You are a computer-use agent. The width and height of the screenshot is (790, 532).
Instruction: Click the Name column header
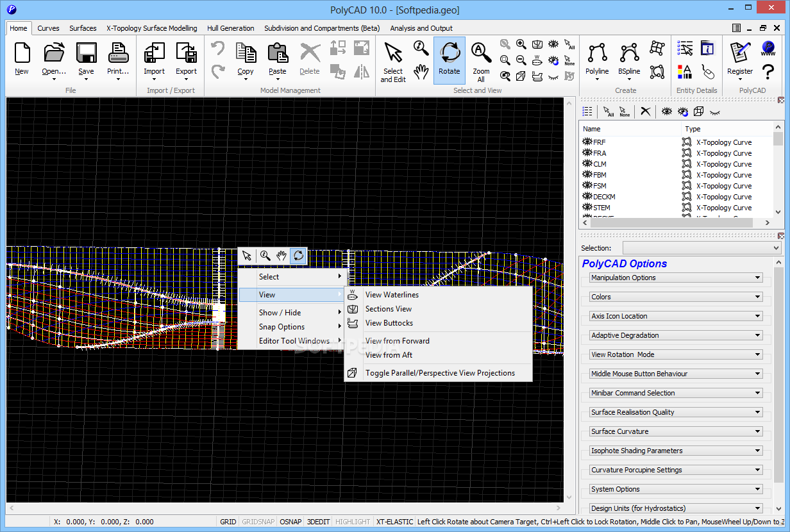(x=630, y=129)
